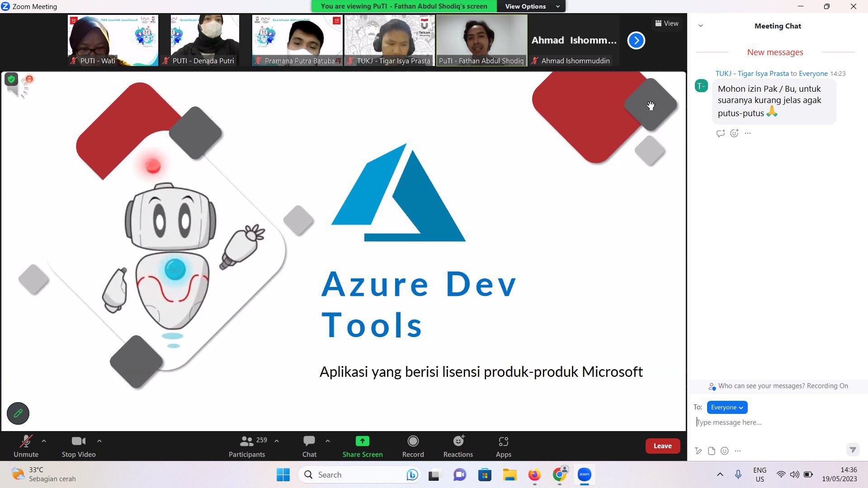Open the weather widget showing 33°C
The height and width of the screenshot is (488, 868).
point(43,474)
